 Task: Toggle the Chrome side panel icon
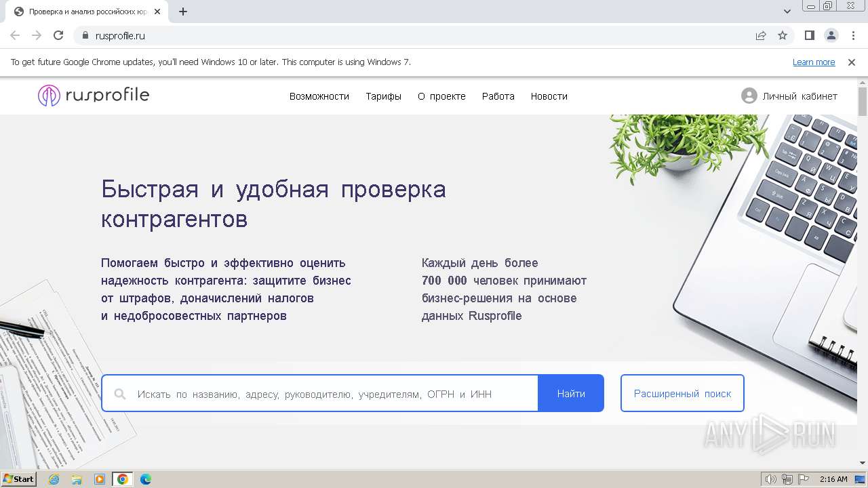coord(809,35)
